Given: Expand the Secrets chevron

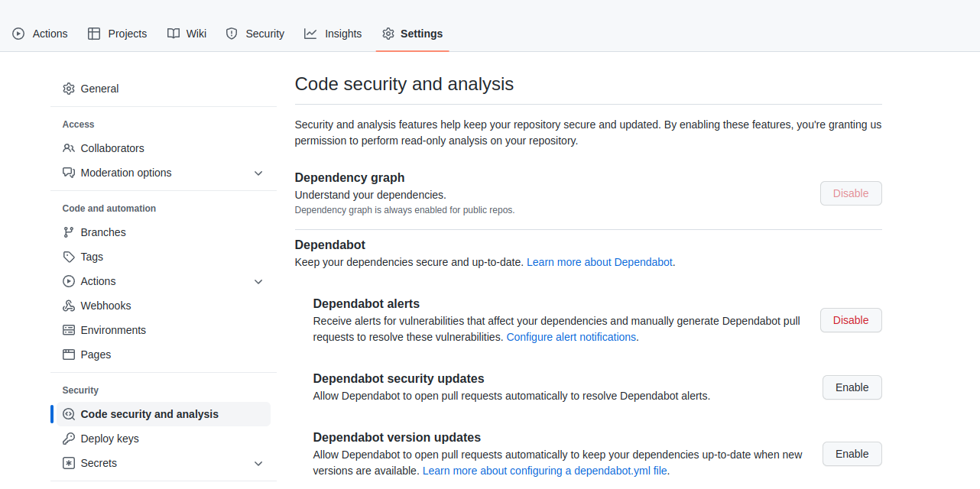Looking at the screenshot, I should pos(258,463).
